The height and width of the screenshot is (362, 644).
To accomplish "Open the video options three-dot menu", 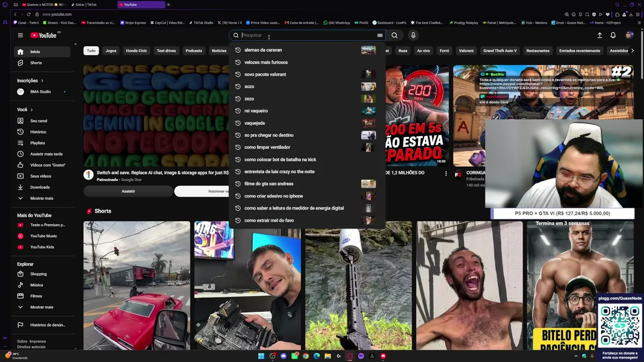I will [x=446, y=173].
